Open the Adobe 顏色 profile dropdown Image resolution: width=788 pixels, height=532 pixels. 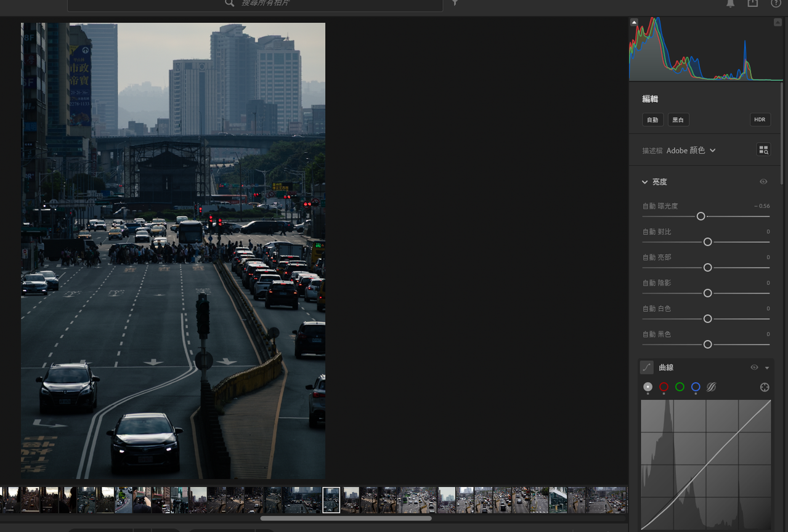pos(691,150)
